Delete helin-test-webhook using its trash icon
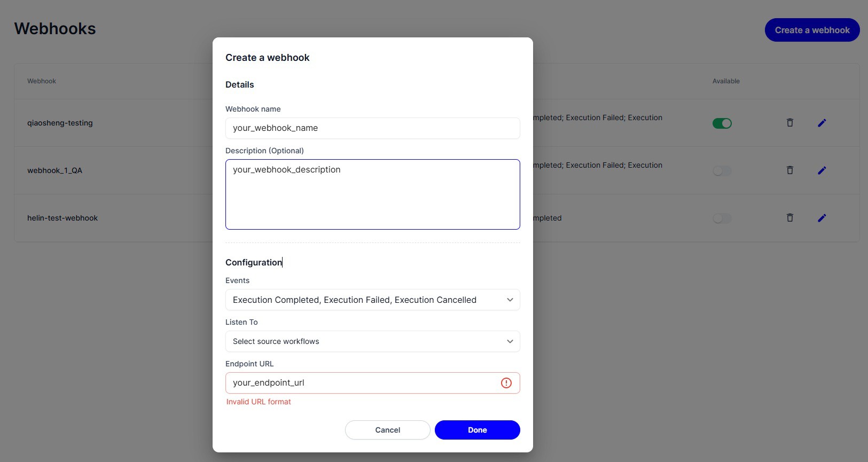 click(789, 218)
